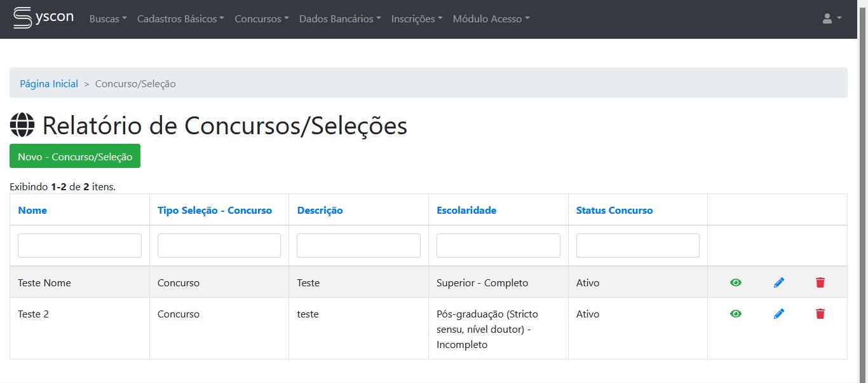Expand the Concursos menu
Viewport: 868px width, 383px height.
coord(262,19)
